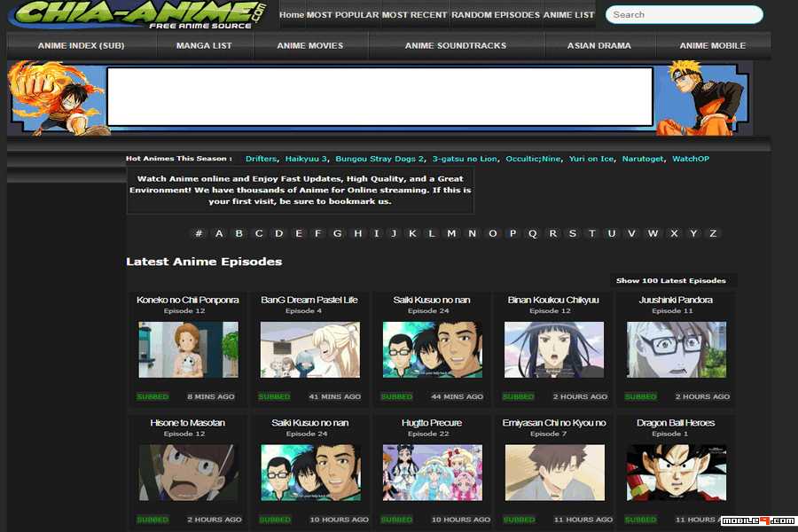Open Juushinki Pandora episode thumbnail

pyautogui.click(x=677, y=349)
